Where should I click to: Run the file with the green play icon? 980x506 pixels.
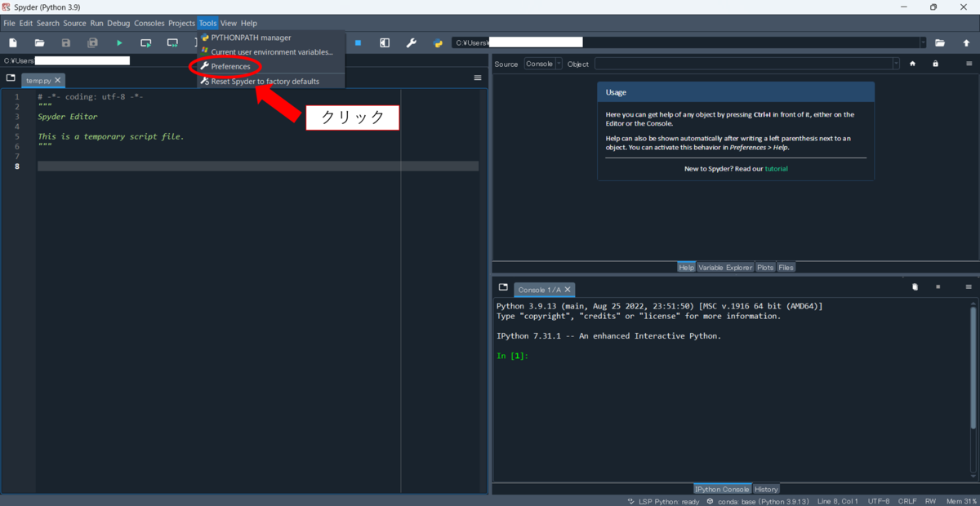point(119,42)
